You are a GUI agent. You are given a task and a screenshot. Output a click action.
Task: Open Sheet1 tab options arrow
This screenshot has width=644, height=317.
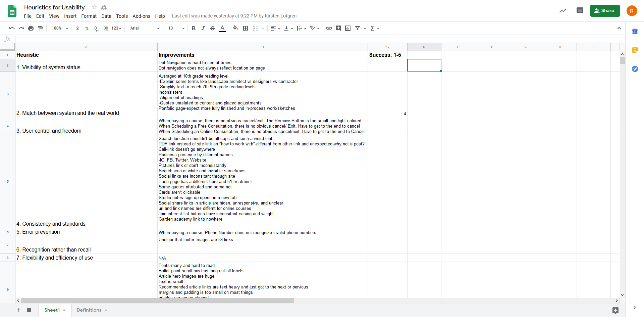pyautogui.click(x=64, y=310)
